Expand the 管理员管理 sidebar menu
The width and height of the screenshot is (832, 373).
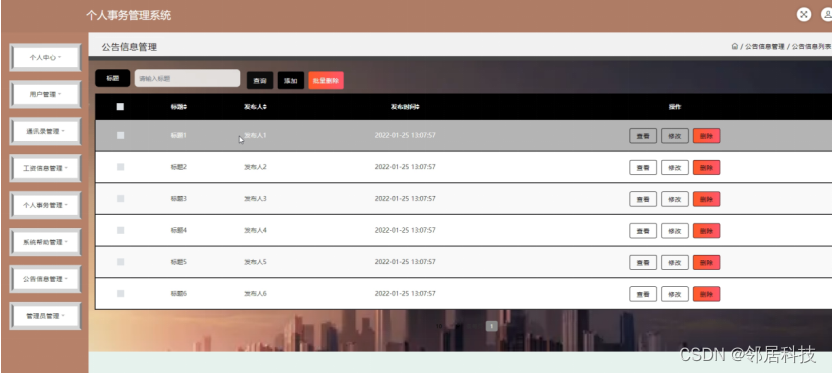46,316
